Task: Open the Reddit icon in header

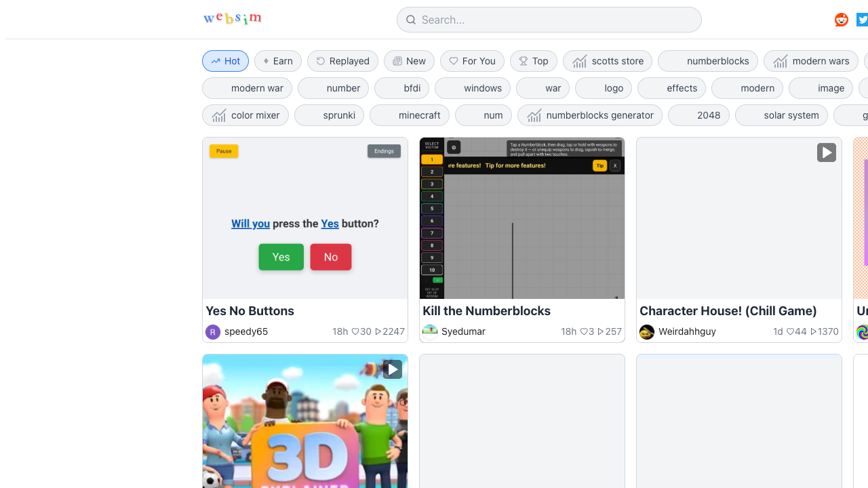Action: click(842, 20)
